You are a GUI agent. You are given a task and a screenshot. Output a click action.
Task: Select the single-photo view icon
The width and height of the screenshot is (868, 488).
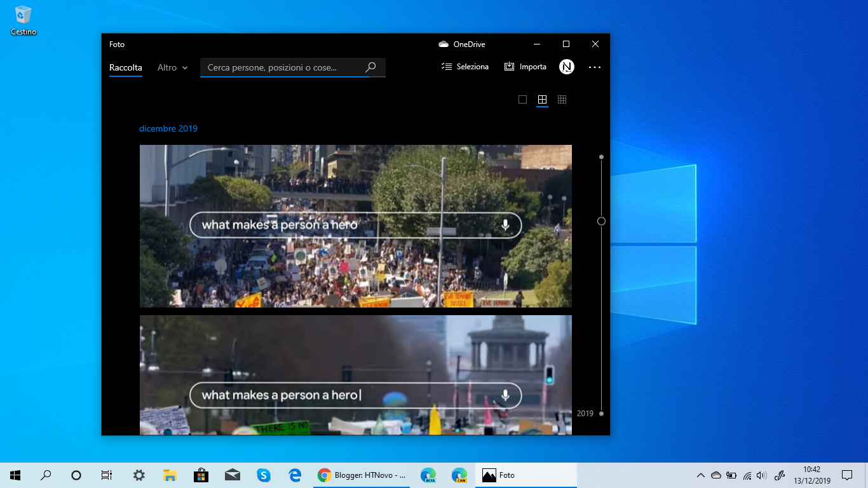point(522,100)
